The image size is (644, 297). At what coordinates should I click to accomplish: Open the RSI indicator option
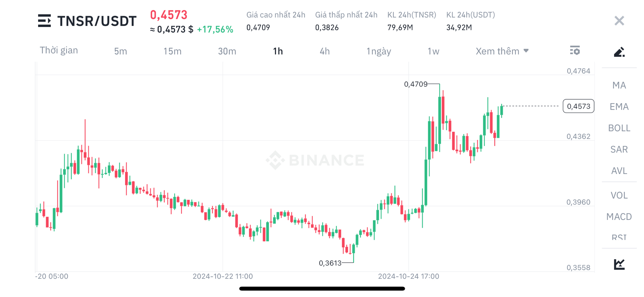coord(618,237)
